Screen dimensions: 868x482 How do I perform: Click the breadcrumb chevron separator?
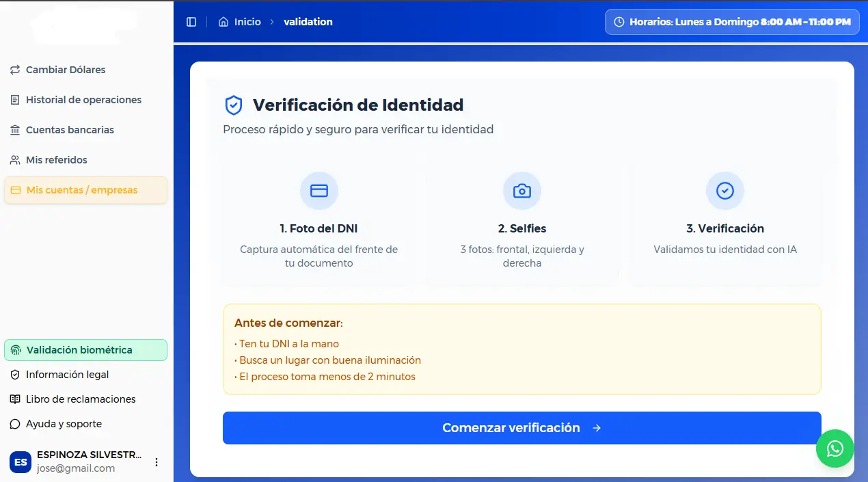point(272,22)
